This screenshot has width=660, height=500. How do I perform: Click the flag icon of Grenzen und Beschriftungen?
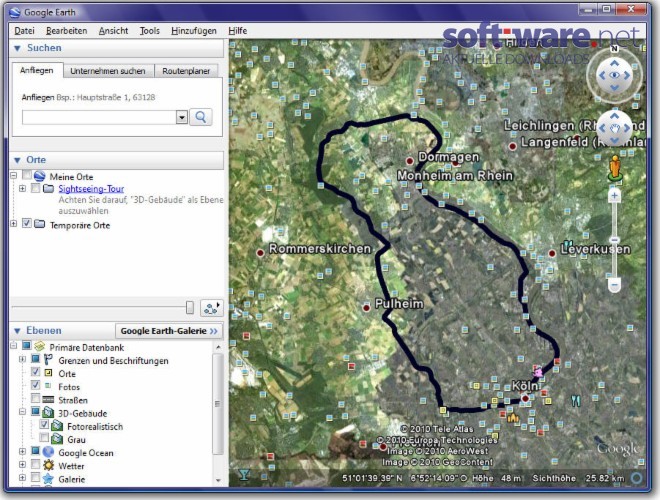click(48, 359)
